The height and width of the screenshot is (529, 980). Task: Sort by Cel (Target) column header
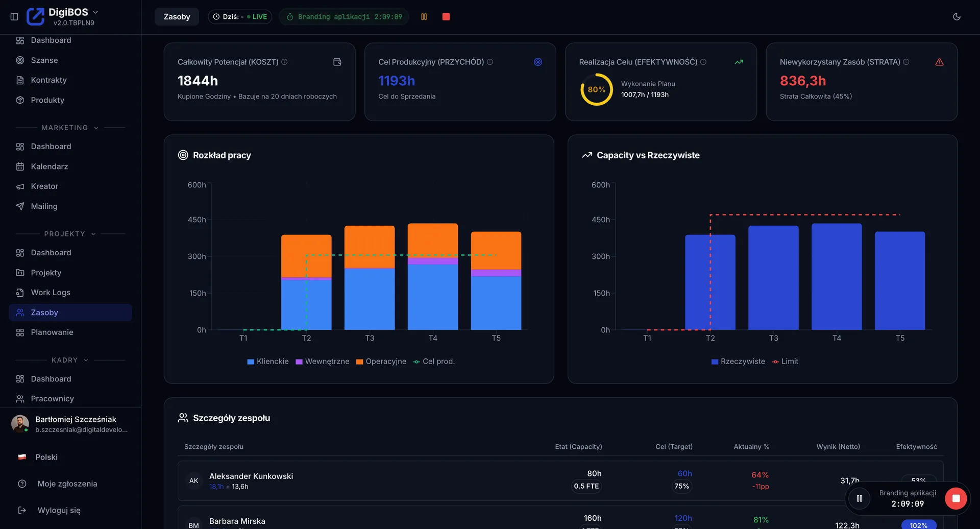[x=674, y=447]
